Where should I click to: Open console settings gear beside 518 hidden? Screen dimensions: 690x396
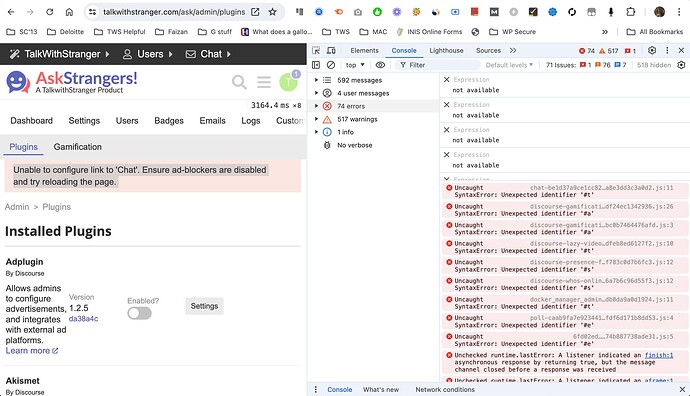tap(681, 65)
